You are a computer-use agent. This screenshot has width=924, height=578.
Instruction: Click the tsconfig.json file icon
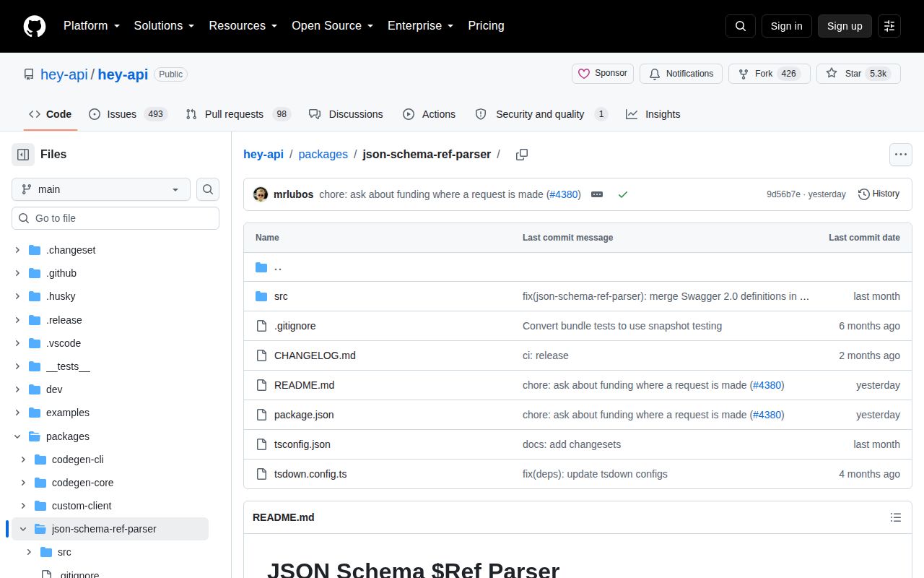[x=261, y=444]
